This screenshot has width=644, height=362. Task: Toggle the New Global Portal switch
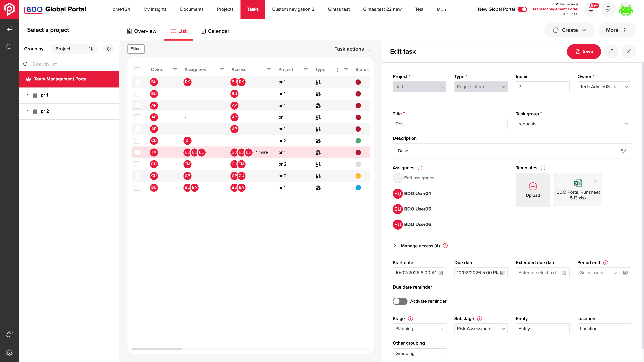pos(522,9)
